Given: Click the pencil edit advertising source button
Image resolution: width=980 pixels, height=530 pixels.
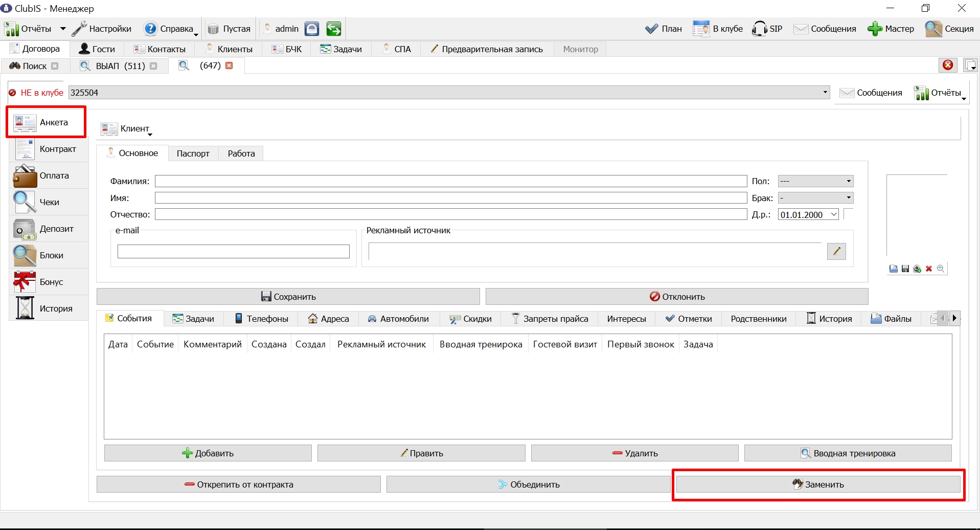Looking at the screenshot, I should (x=836, y=251).
